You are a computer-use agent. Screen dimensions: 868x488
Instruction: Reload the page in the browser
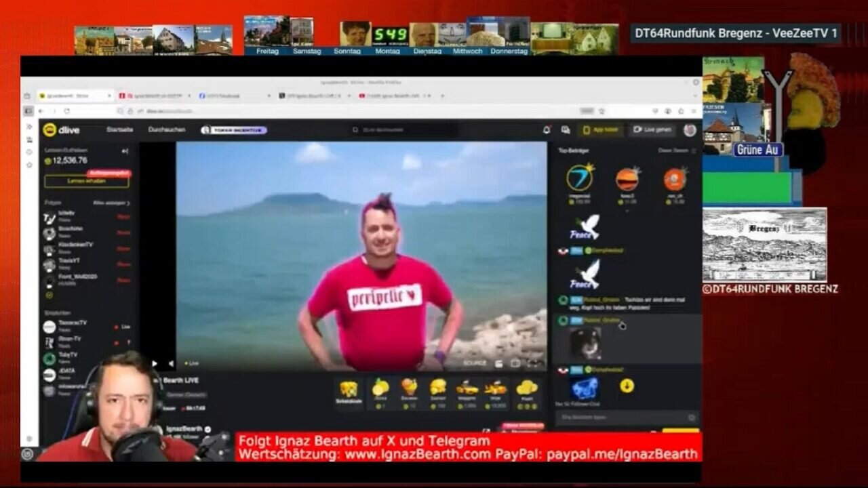[66, 111]
